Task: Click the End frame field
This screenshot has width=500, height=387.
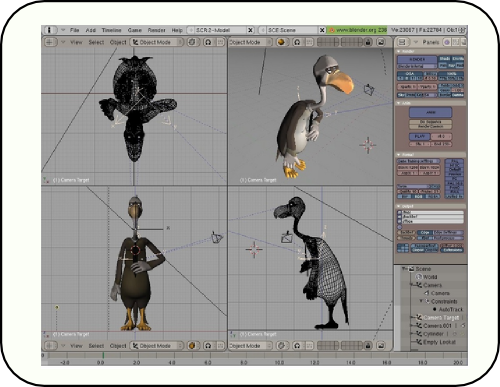Action: click(441, 144)
